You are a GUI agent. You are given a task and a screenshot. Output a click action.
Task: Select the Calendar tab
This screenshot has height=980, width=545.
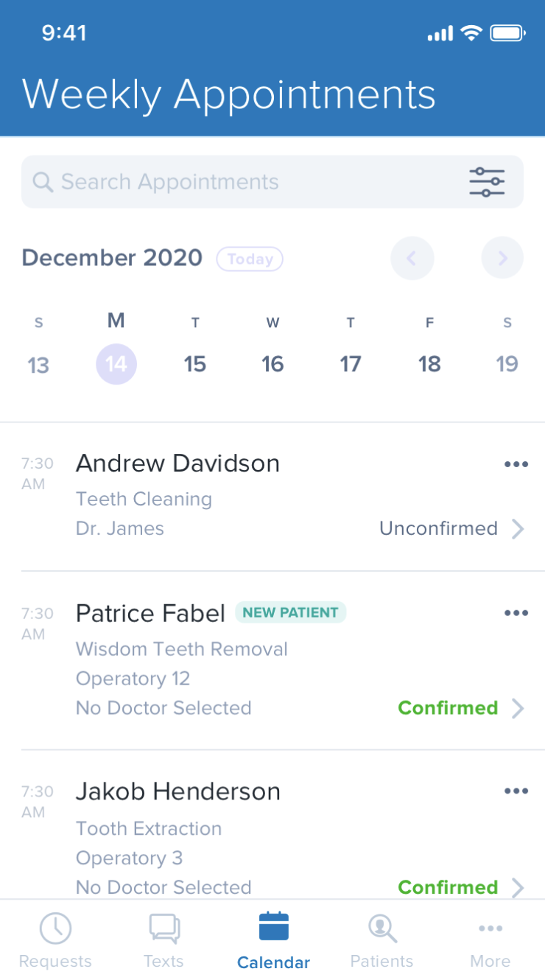pos(273,941)
